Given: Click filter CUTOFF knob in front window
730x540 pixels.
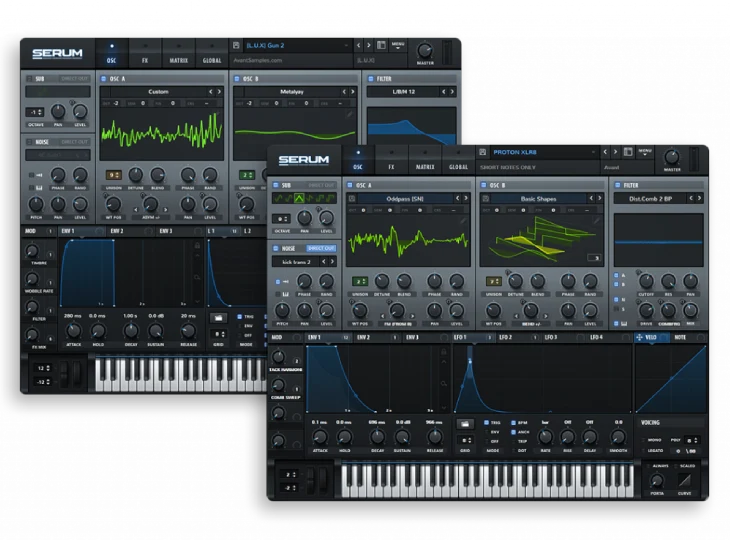Looking at the screenshot, I should pyautogui.click(x=646, y=281).
